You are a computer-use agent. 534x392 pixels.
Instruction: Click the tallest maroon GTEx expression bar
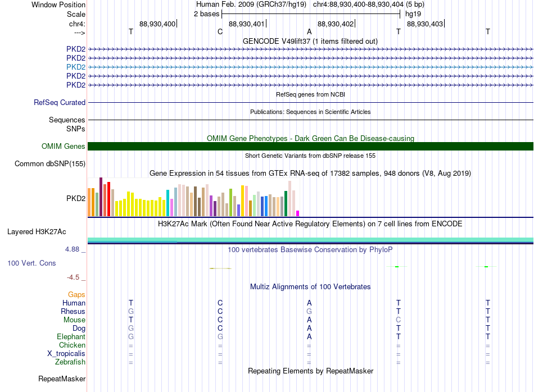(101, 197)
